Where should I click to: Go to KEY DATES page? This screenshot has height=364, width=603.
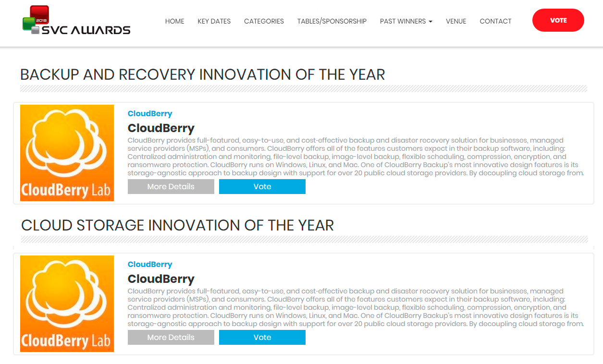(x=214, y=21)
